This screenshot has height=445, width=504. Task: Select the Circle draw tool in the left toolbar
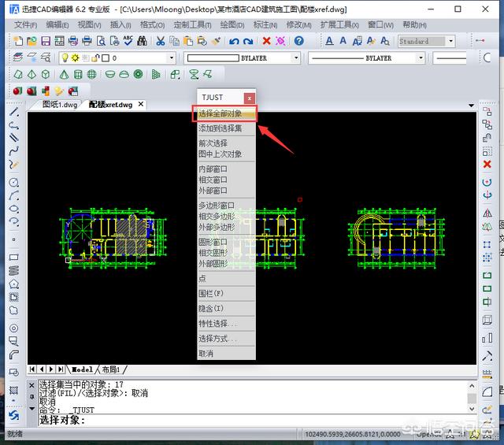13,182
